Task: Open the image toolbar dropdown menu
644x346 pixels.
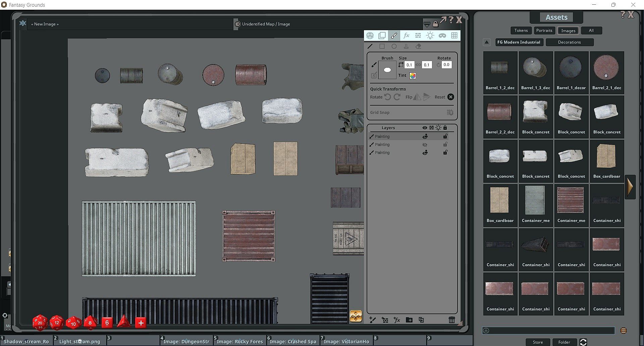Action: pyautogui.click(x=427, y=24)
